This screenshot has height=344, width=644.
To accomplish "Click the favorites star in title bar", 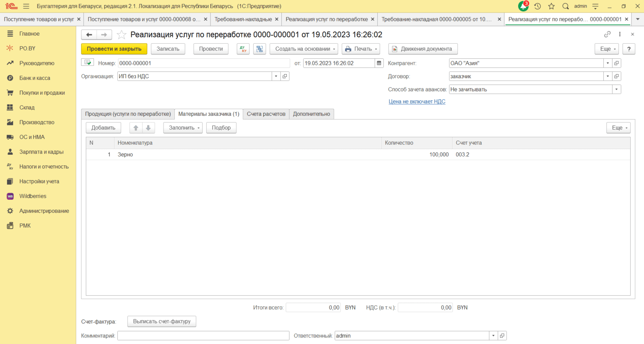I will (551, 6).
